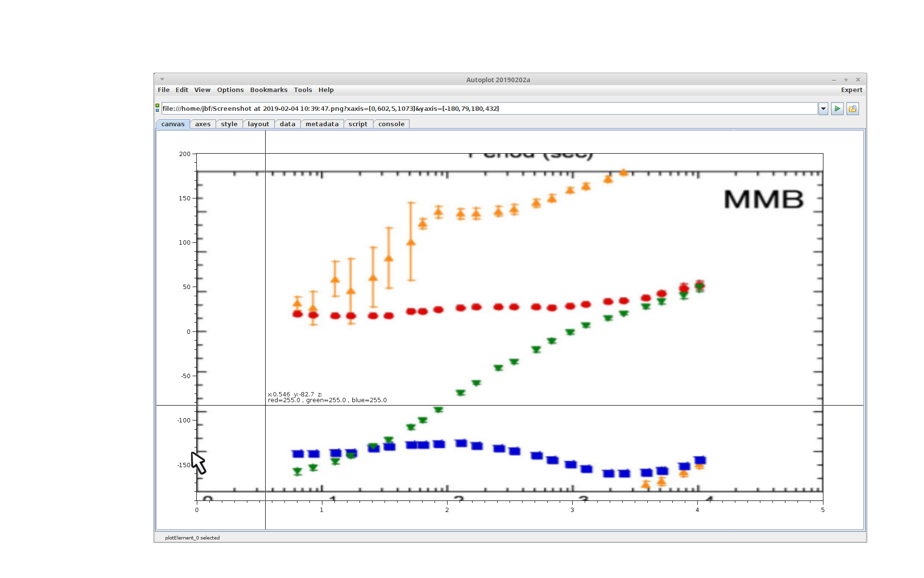Open the Help menu
The height and width of the screenshot is (578, 924).
click(x=326, y=90)
